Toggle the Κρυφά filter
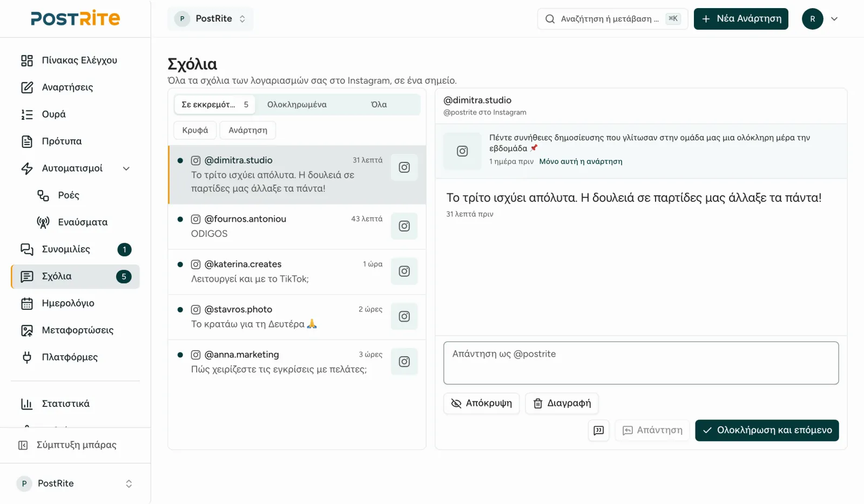864x504 pixels. point(195,130)
